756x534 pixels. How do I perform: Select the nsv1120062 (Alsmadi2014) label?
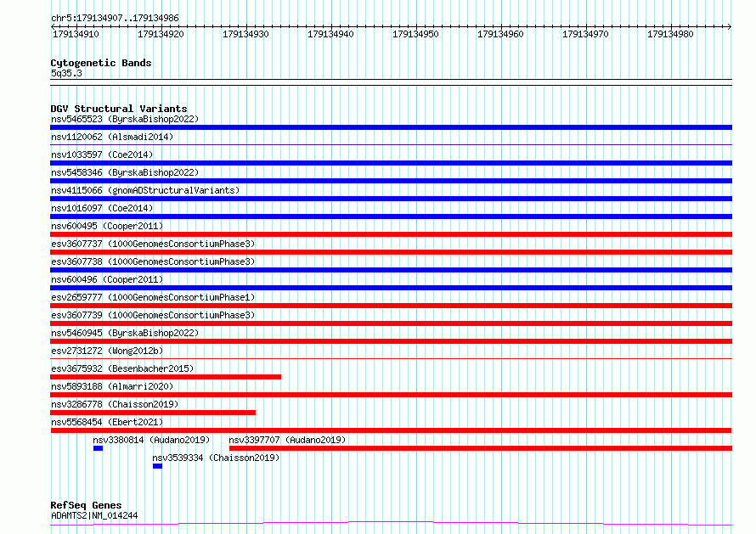coord(112,137)
